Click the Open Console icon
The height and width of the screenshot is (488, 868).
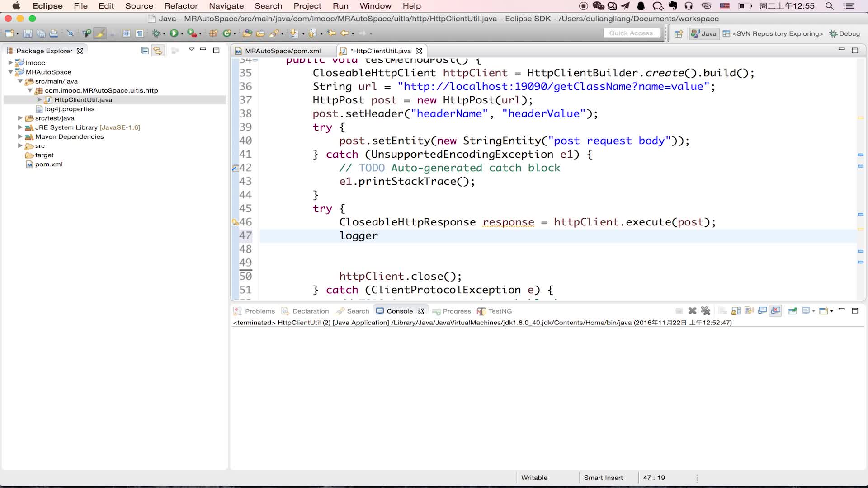click(824, 311)
